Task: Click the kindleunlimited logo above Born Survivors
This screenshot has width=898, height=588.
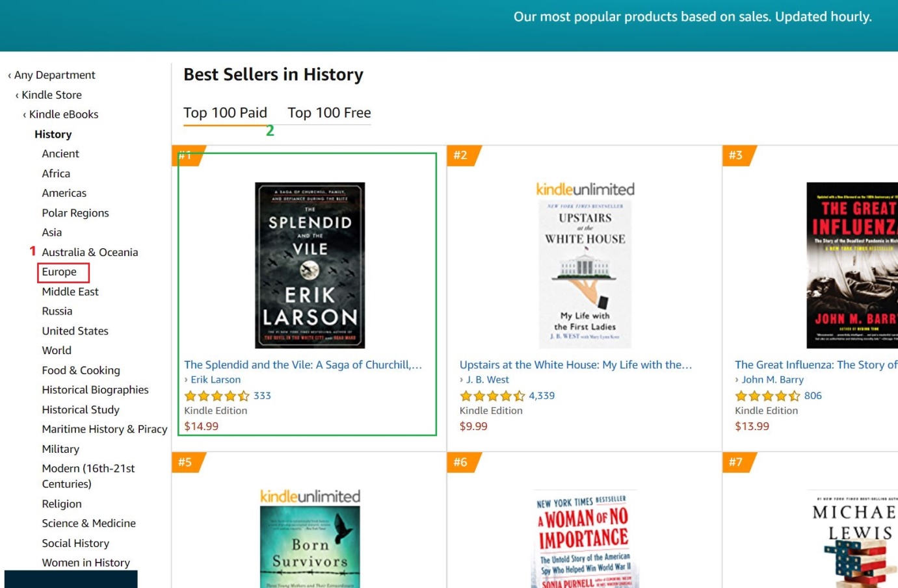Action: pyautogui.click(x=310, y=496)
